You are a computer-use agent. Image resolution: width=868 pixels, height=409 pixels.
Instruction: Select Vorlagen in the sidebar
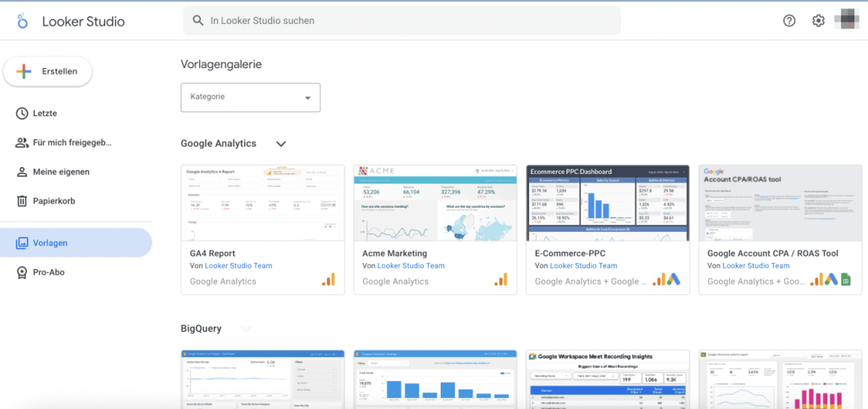pos(75,243)
